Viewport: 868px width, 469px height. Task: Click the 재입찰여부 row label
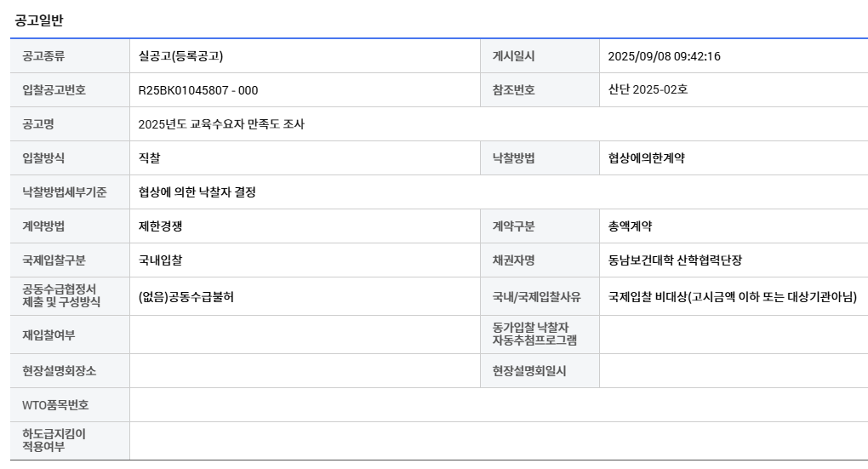(49, 335)
